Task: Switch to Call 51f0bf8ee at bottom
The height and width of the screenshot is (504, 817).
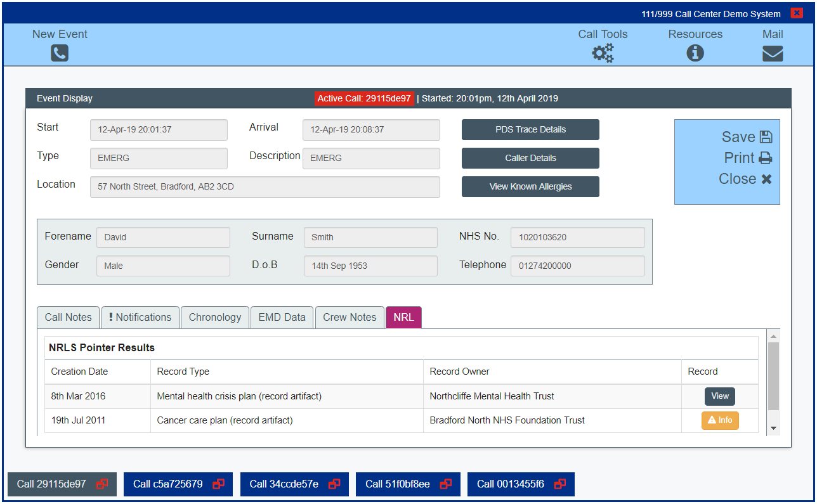Action: (408, 484)
